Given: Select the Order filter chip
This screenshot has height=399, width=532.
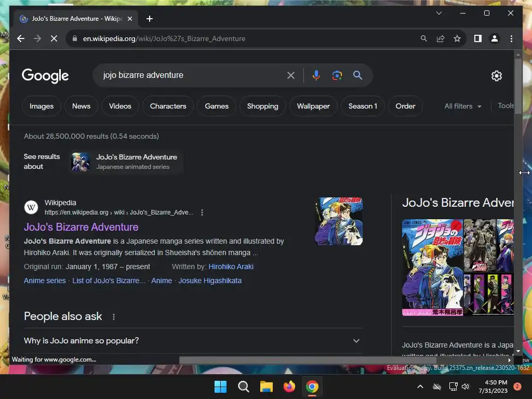Looking at the screenshot, I should pos(405,106).
